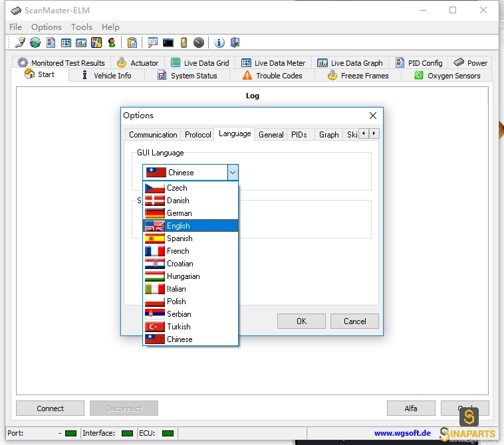Switch to Live Data Graph tab
Viewport: 504px width, 445px height.
[x=350, y=62]
